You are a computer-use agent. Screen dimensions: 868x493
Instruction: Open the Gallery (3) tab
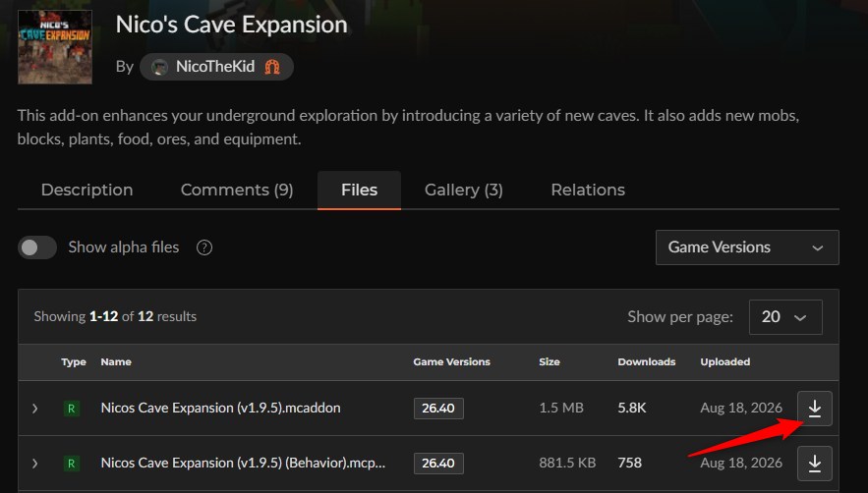point(464,190)
